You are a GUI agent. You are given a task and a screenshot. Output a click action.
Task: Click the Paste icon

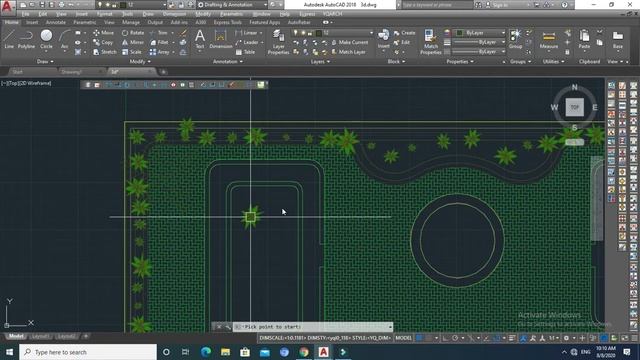(x=584, y=39)
